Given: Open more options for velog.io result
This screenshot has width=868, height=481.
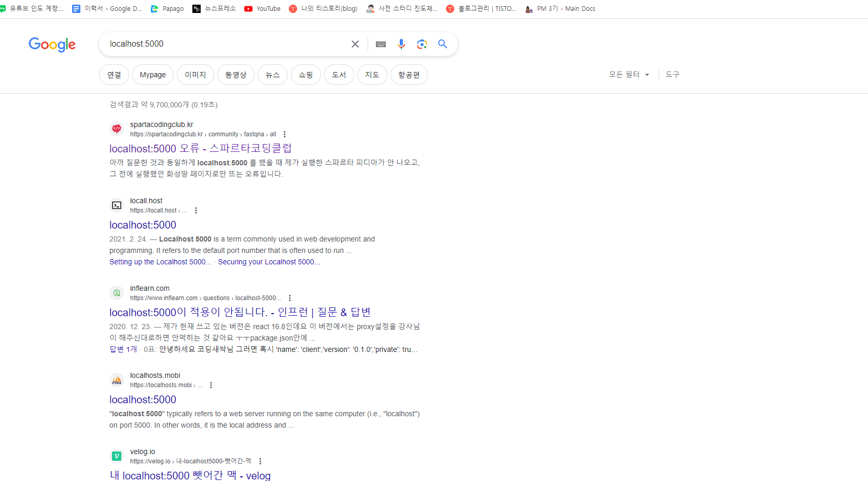Looking at the screenshot, I should click(260, 461).
